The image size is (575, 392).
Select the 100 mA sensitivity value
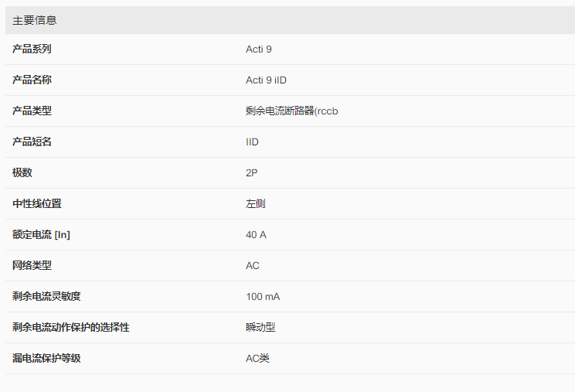click(x=263, y=297)
